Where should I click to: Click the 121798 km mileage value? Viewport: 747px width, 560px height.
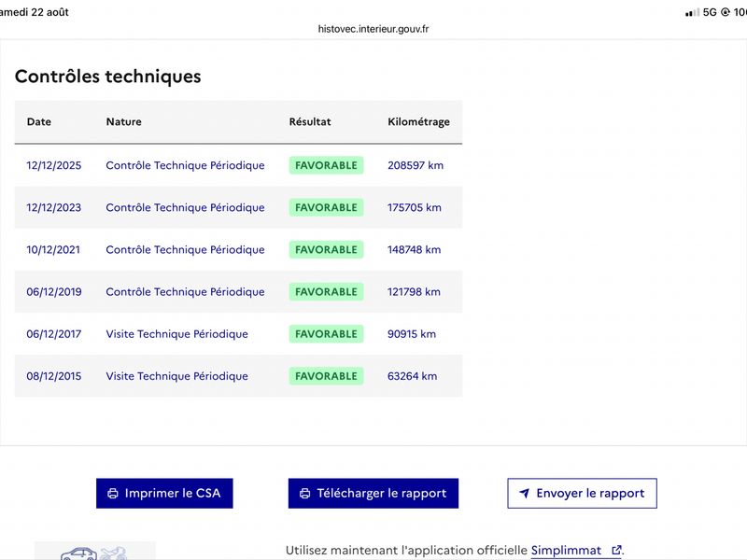(x=414, y=292)
